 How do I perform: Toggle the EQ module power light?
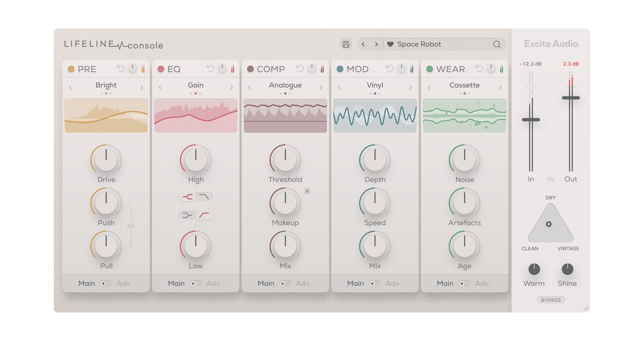coord(161,69)
